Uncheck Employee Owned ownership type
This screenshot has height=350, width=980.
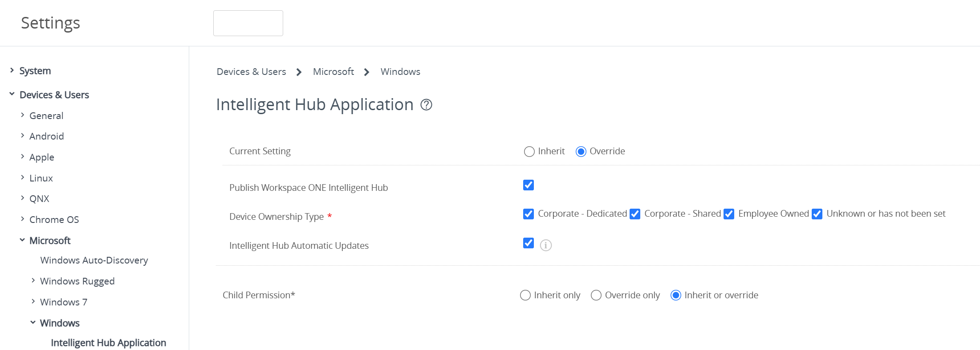[x=728, y=214]
